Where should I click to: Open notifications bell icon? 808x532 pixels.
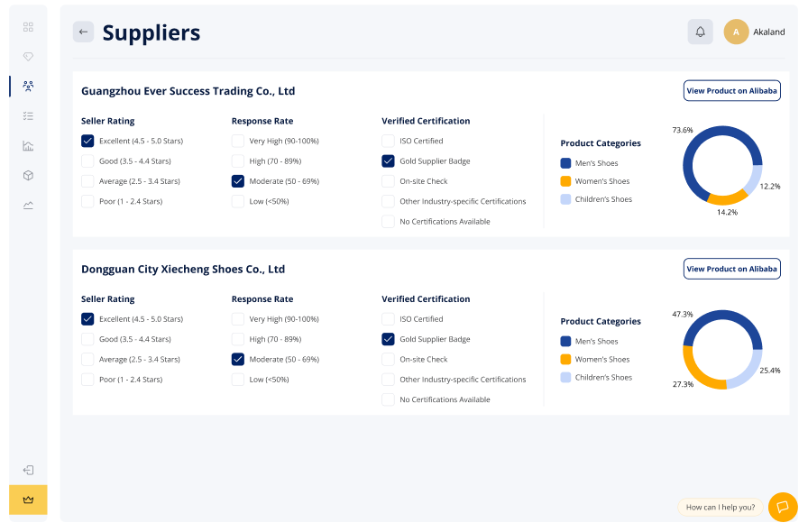click(x=700, y=32)
